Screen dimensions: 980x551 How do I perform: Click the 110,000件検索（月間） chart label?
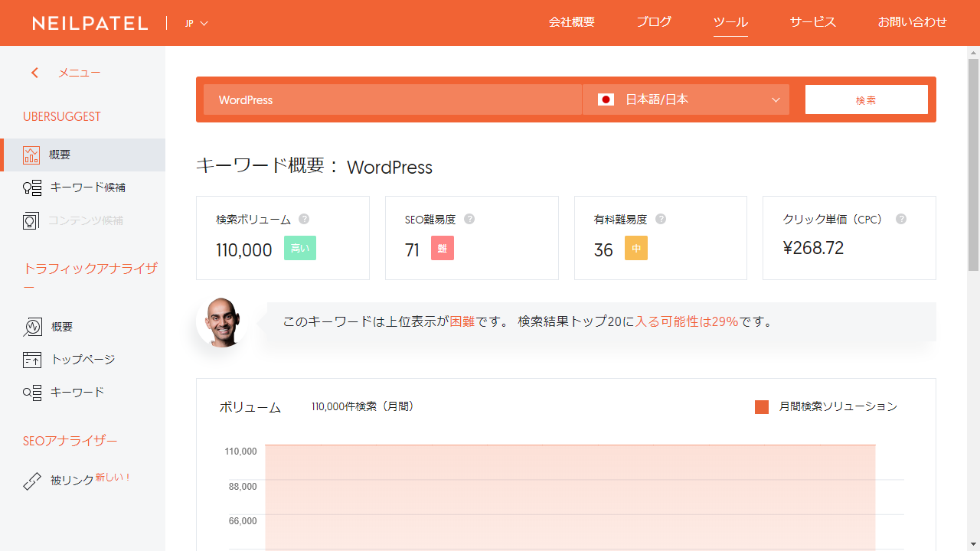point(364,406)
